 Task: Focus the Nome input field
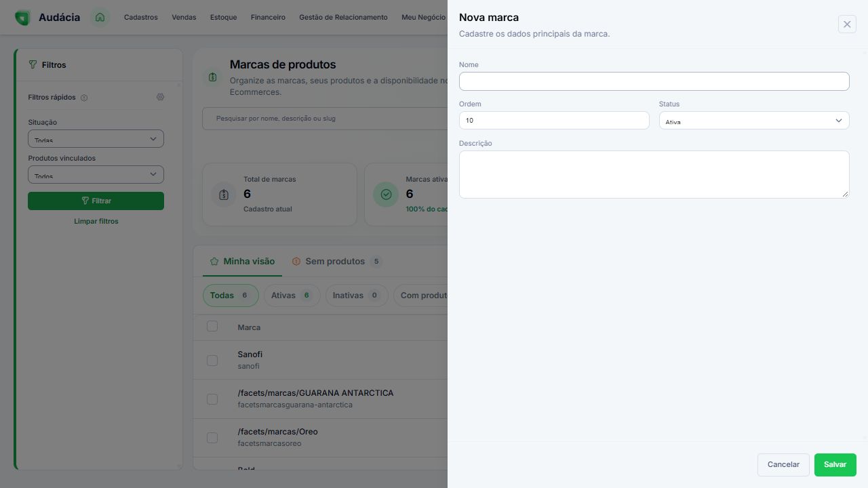(654, 81)
